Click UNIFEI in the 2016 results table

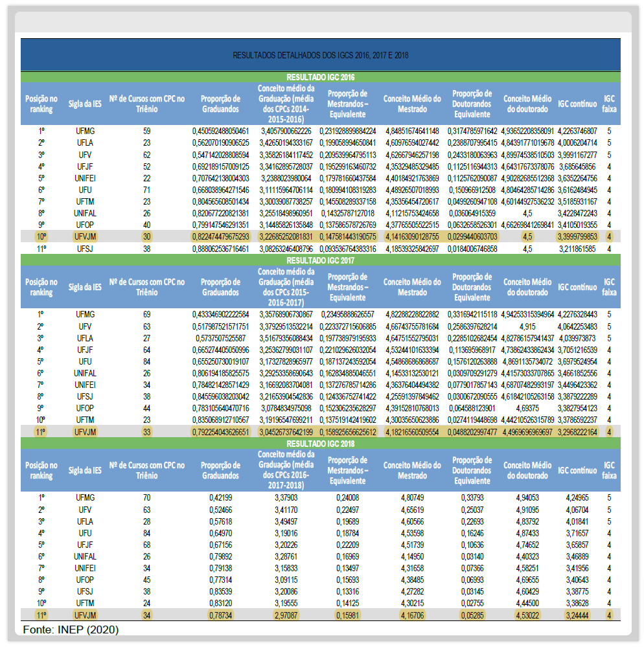85,178
